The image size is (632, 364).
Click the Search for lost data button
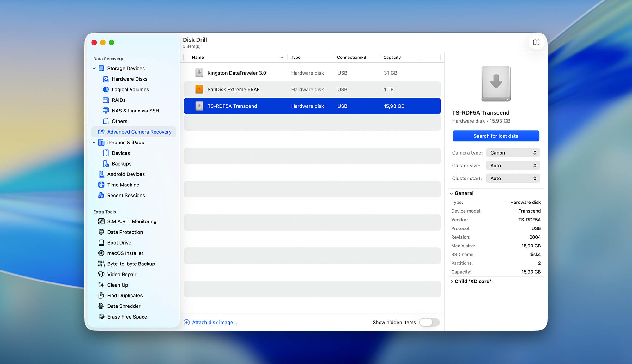495,136
